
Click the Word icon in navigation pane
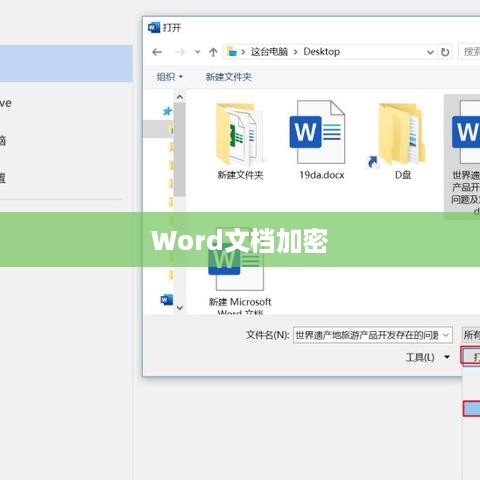(167, 300)
